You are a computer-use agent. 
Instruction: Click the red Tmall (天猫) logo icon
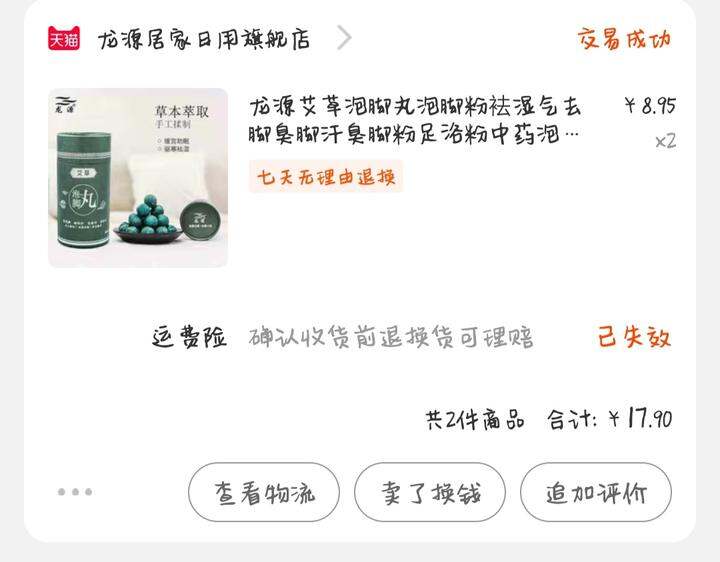coord(64,38)
